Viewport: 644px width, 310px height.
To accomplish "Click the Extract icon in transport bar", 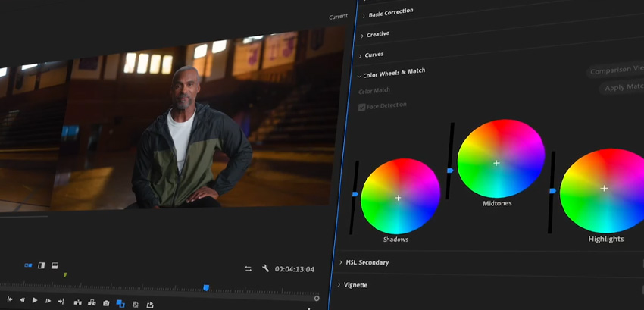I will (x=92, y=302).
